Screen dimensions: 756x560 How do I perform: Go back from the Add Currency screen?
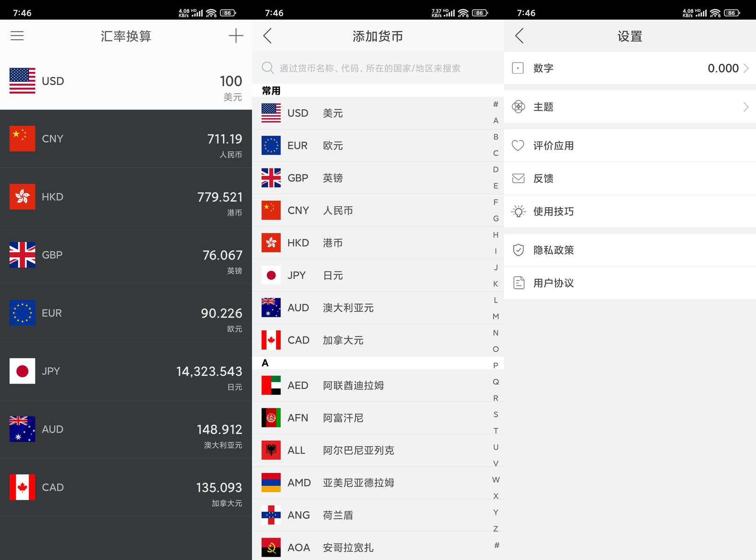click(267, 36)
